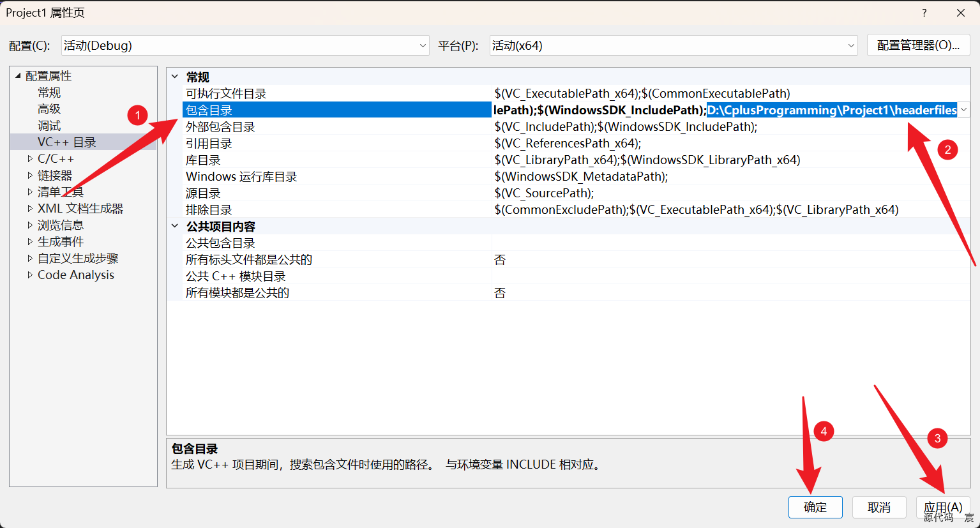Collapse the 公共项目内容 group chevron
The width and height of the screenshot is (980, 528).
pos(175,226)
